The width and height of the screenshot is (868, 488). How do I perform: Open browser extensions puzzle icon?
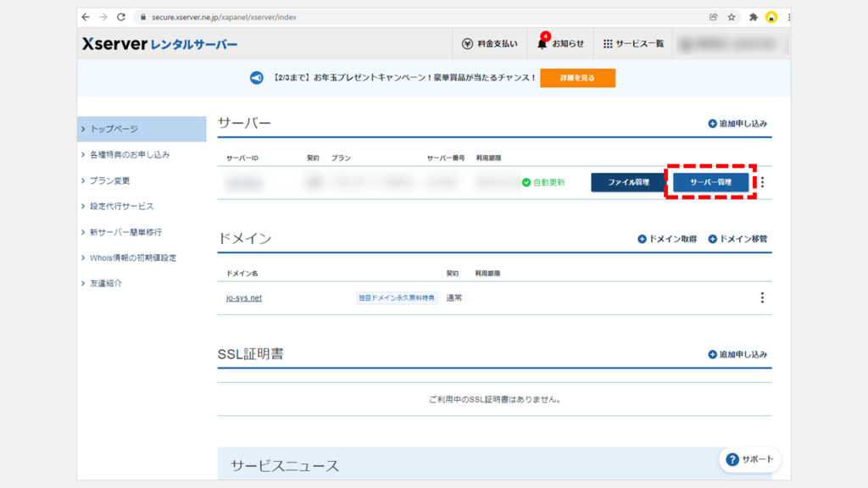coord(753,17)
